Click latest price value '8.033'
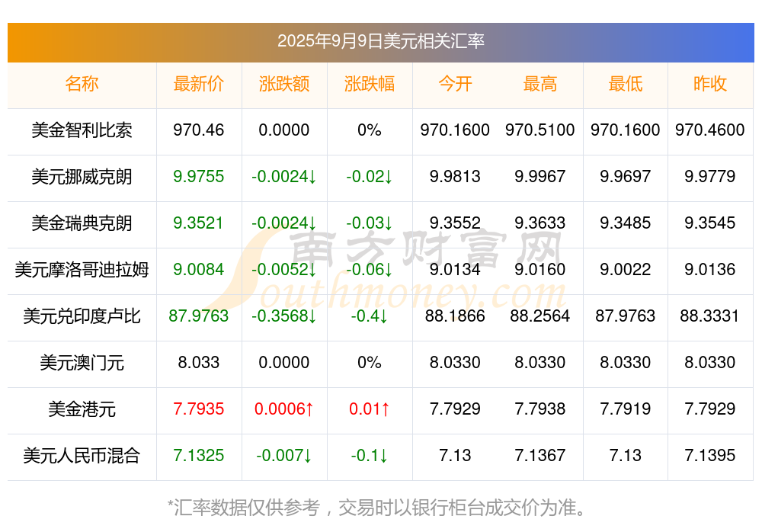762x532 pixels. pos(198,363)
